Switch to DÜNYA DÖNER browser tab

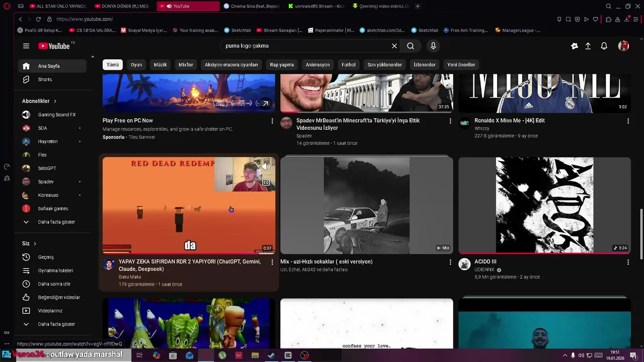coord(124,6)
